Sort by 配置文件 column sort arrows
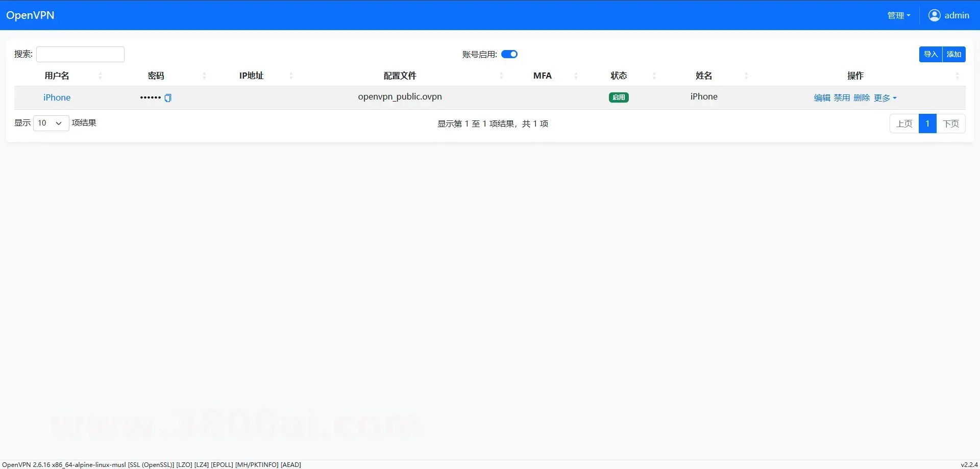The height and width of the screenshot is (469, 980). coord(501,76)
